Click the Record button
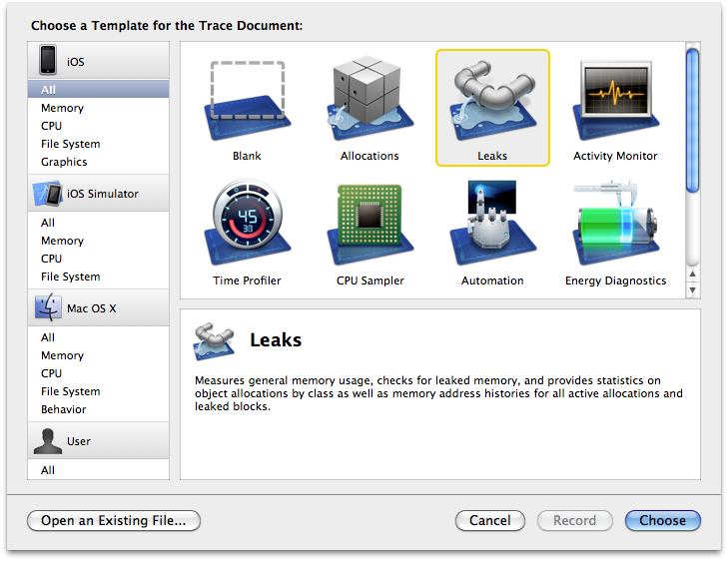 pos(575,521)
